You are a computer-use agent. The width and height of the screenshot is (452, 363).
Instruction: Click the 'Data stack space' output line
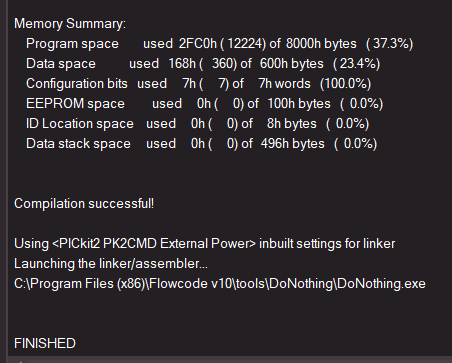202,144
